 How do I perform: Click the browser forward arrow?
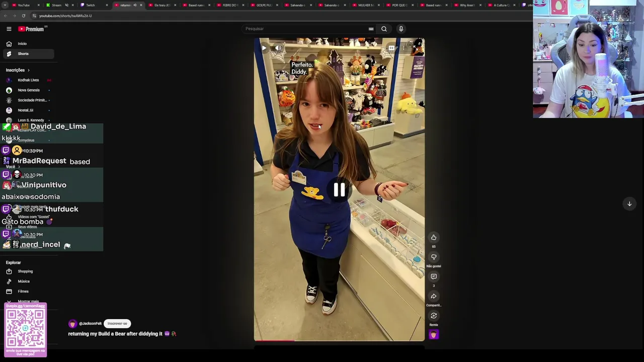[15, 16]
